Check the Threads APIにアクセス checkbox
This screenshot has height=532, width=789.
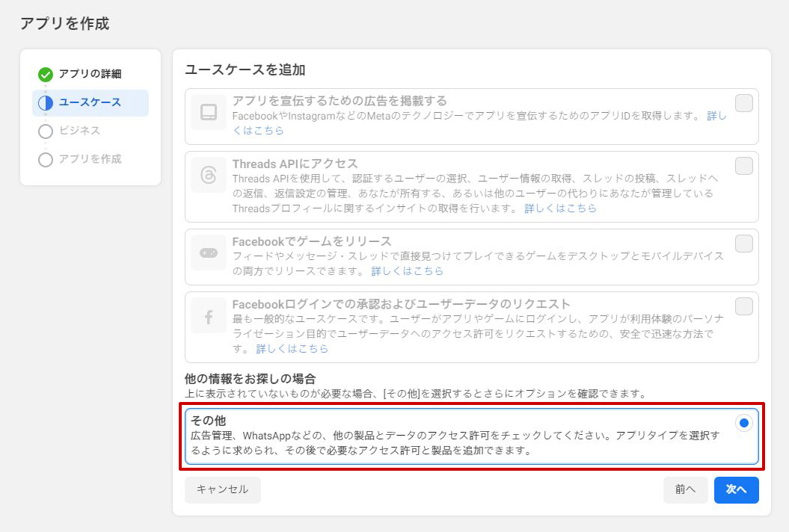743,166
